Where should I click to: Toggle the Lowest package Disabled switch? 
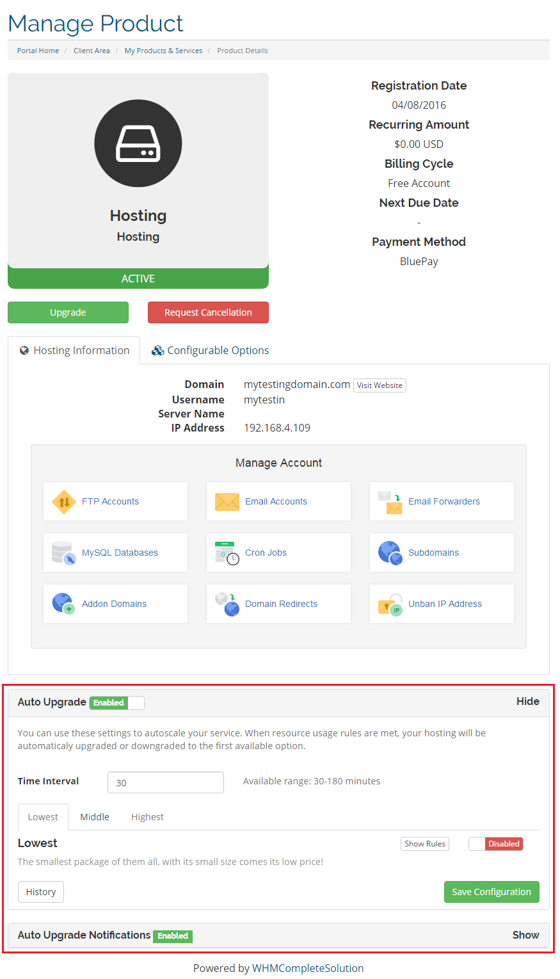496,844
